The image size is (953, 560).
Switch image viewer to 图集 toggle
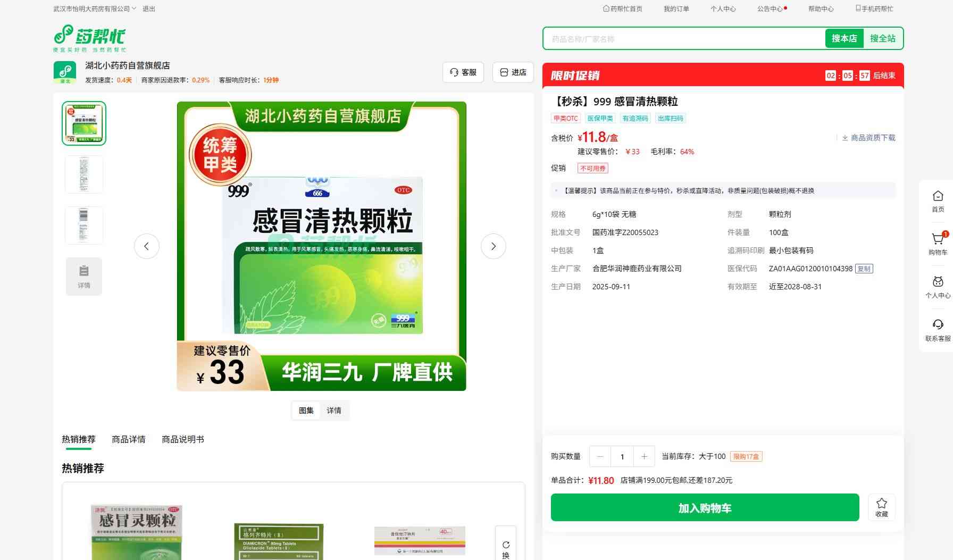click(306, 411)
